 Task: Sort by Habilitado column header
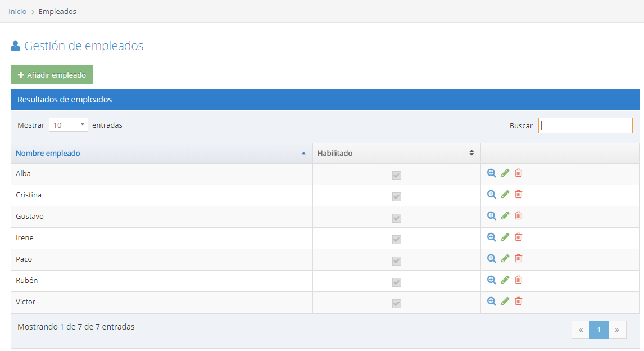point(396,153)
